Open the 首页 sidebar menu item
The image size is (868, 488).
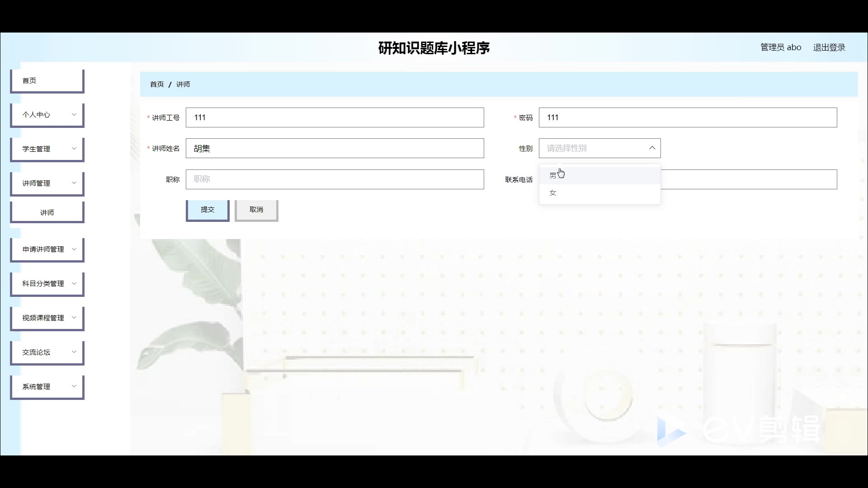click(x=47, y=81)
